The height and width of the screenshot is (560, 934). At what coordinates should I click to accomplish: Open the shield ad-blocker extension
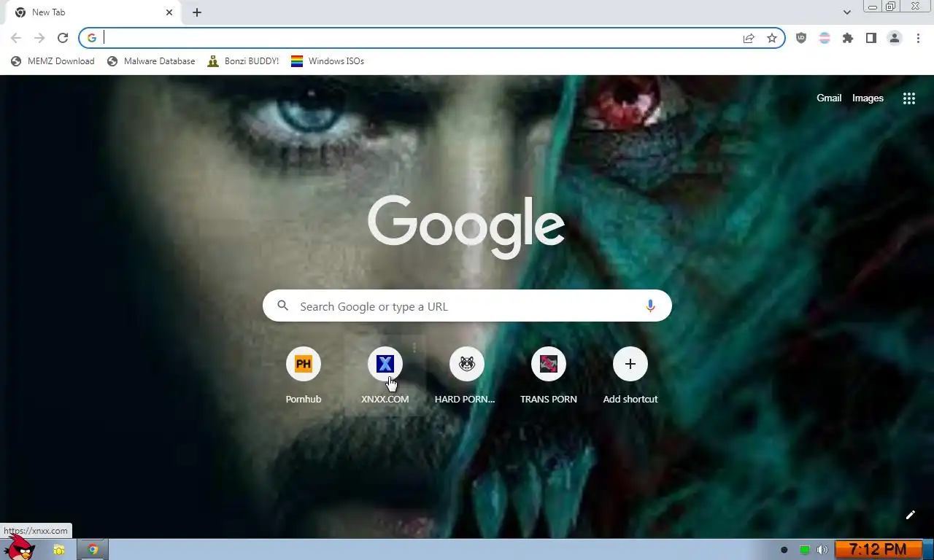pyautogui.click(x=801, y=38)
